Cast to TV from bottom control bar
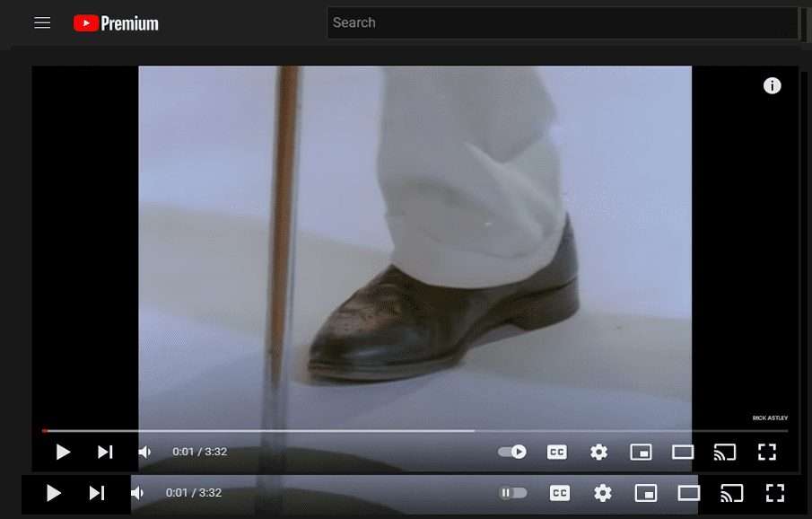 tap(732, 493)
